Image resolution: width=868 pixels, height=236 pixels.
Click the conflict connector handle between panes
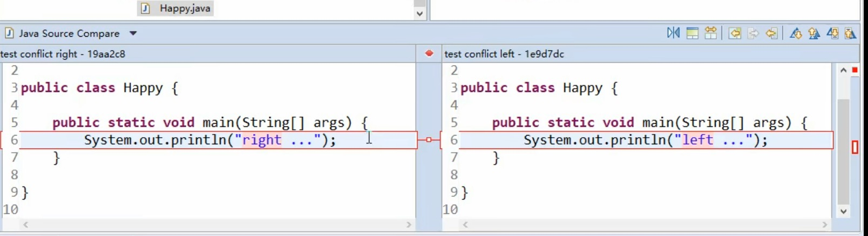[429, 140]
